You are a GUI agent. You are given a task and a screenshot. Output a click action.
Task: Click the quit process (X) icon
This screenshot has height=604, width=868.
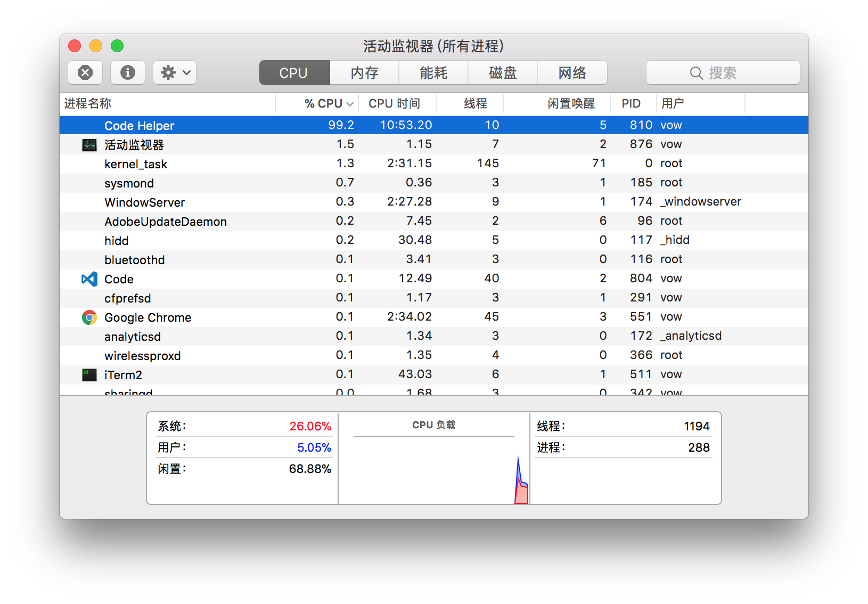point(85,72)
